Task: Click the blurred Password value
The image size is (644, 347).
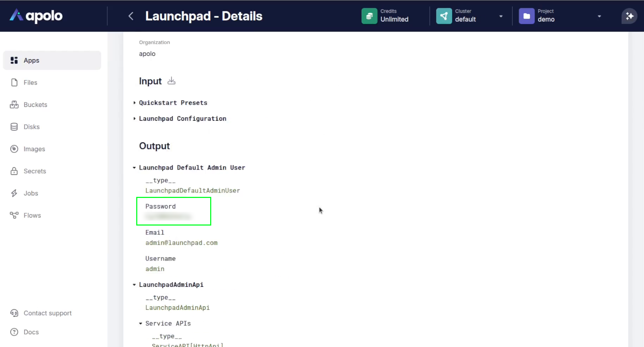Action: (x=168, y=216)
